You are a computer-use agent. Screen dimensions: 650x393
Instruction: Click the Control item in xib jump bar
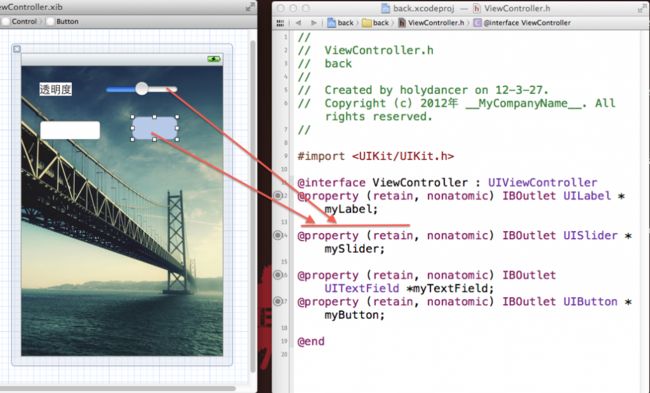click(x=19, y=22)
